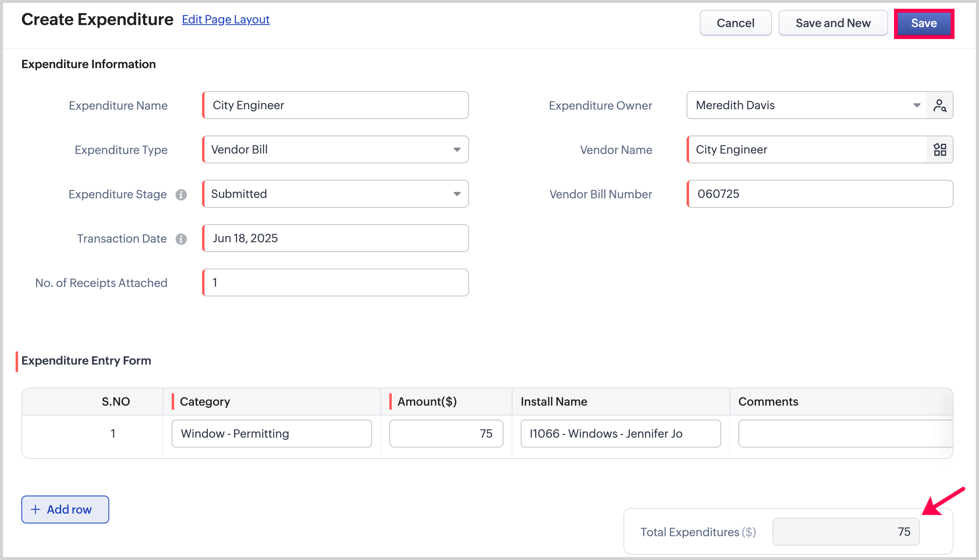
Task: Click the Window - Permitting category cell
Action: 271,434
